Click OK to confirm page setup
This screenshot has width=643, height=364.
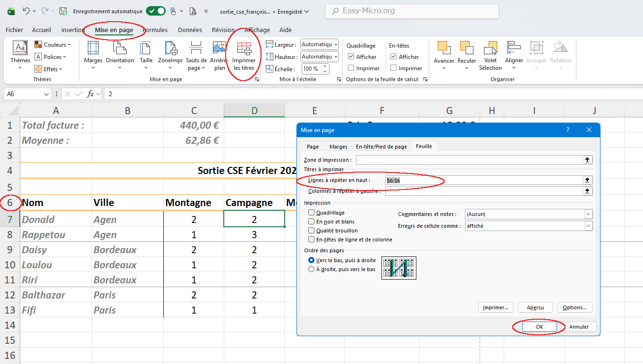(x=539, y=327)
